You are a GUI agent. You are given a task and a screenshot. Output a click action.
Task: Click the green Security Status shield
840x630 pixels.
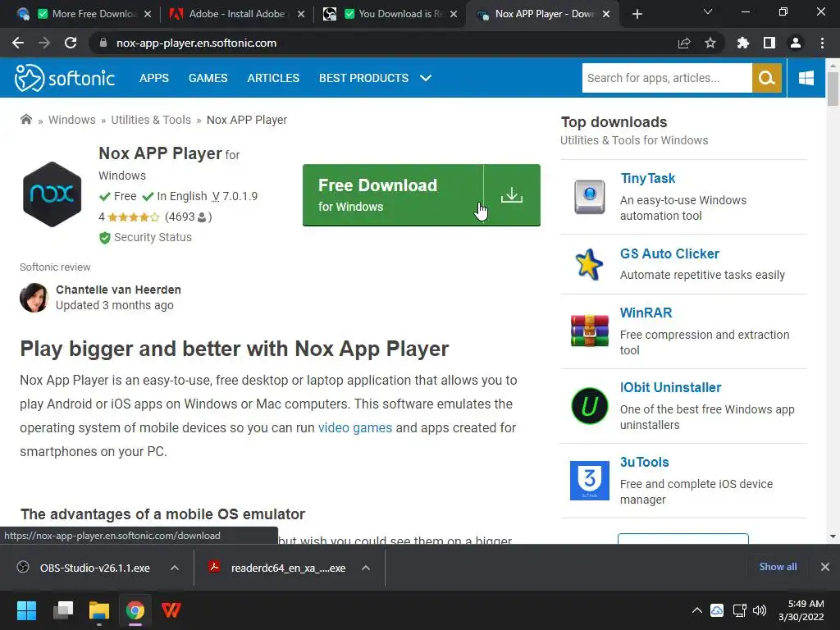tap(105, 237)
